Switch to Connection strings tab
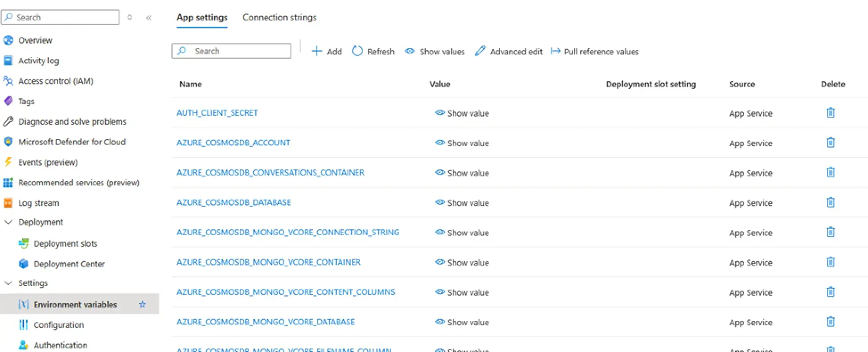Viewport: 868px width, 352px height. [x=279, y=17]
